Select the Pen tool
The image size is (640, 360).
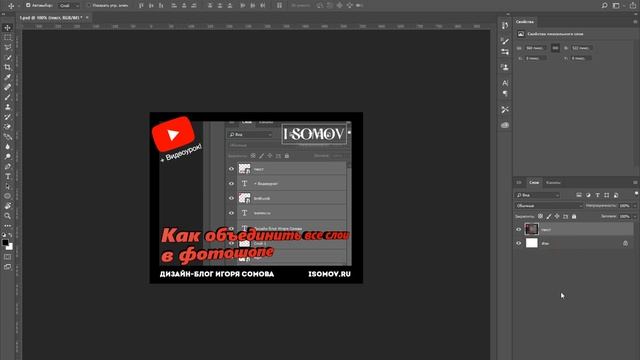point(7,167)
